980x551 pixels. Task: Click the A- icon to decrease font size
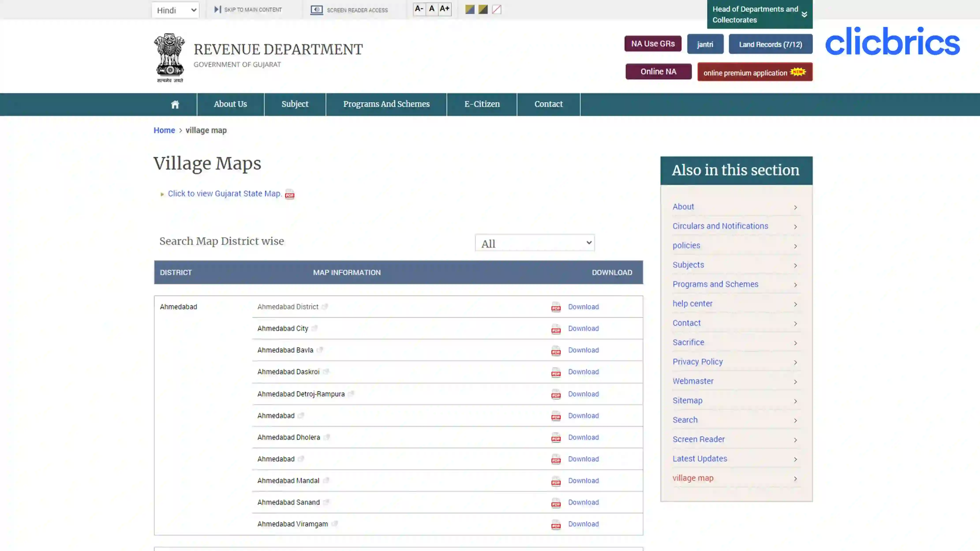(x=419, y=9)
